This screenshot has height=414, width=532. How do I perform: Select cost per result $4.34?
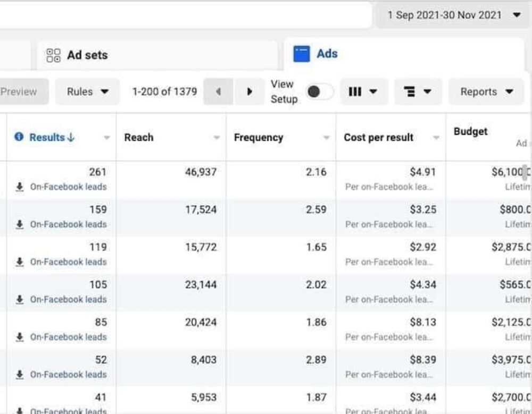tap(423, 284)
